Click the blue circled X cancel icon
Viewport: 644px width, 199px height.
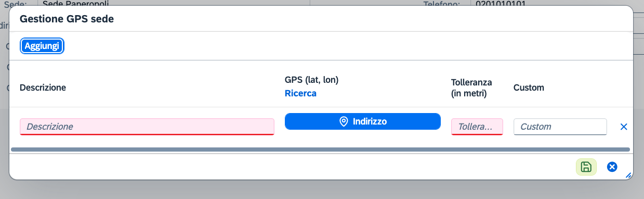coord(612,167)
